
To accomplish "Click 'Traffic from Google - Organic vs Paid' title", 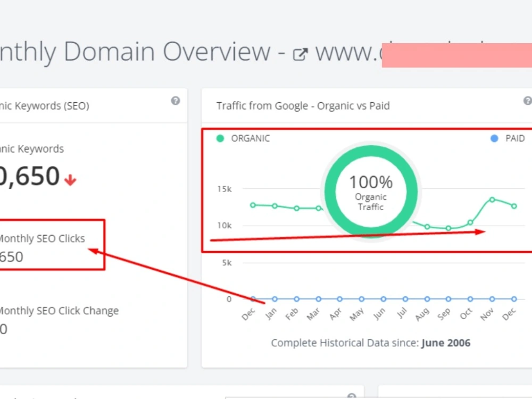I will point(303,106).
